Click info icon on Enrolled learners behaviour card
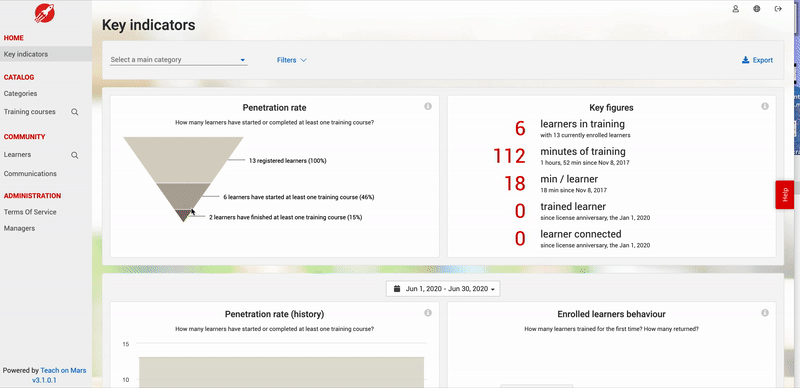800x388 pixels. click(765, 313)
